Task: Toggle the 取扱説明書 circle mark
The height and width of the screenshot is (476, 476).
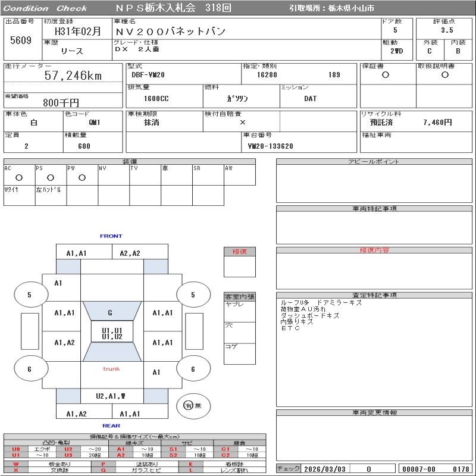Action: 444,75
